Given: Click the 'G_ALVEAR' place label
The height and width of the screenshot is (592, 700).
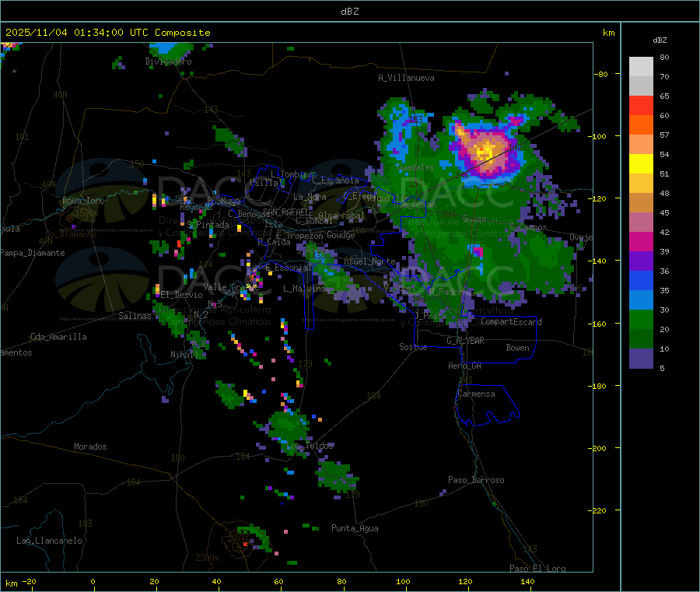Looking at the screenshot, I should (x=465, y=341).
